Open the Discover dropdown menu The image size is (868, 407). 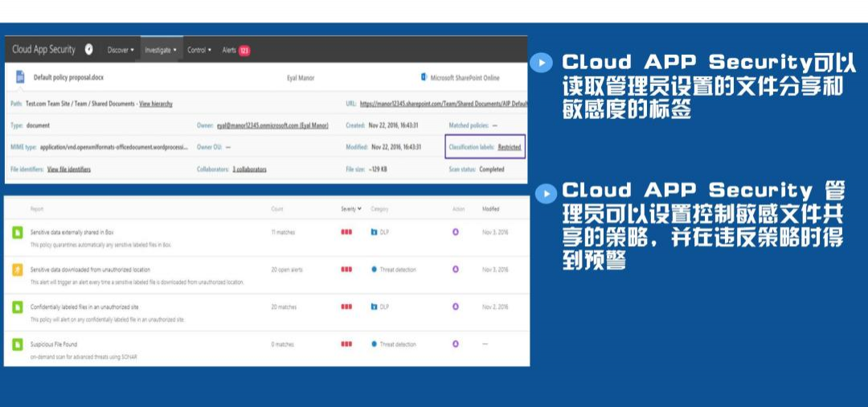(120, 50)
